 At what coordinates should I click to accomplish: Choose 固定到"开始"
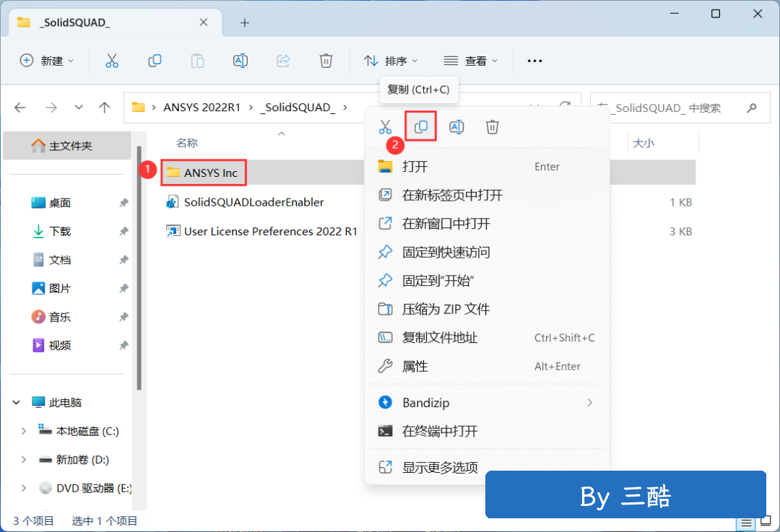[x=487, y=280]
